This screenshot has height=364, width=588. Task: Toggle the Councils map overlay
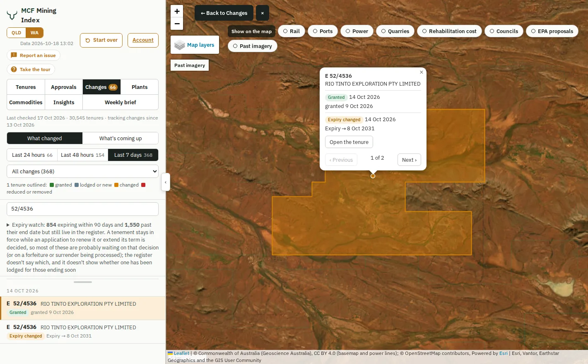(x=504, y=31)
